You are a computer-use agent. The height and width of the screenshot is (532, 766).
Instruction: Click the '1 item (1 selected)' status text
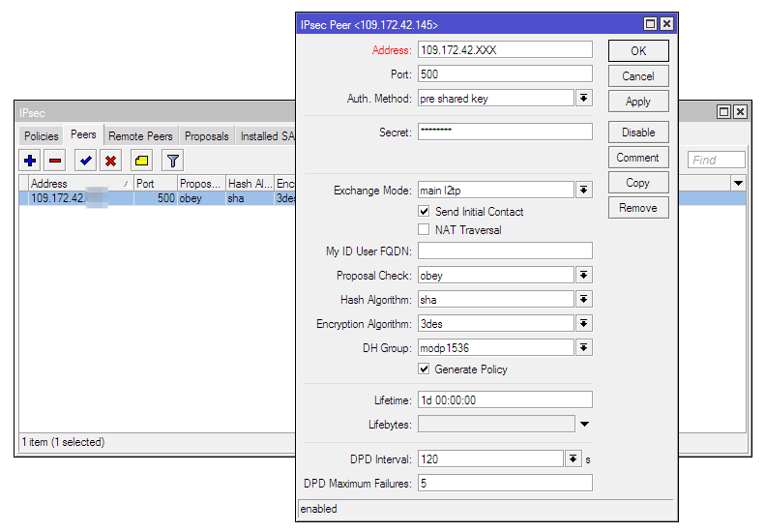[63, 442]
